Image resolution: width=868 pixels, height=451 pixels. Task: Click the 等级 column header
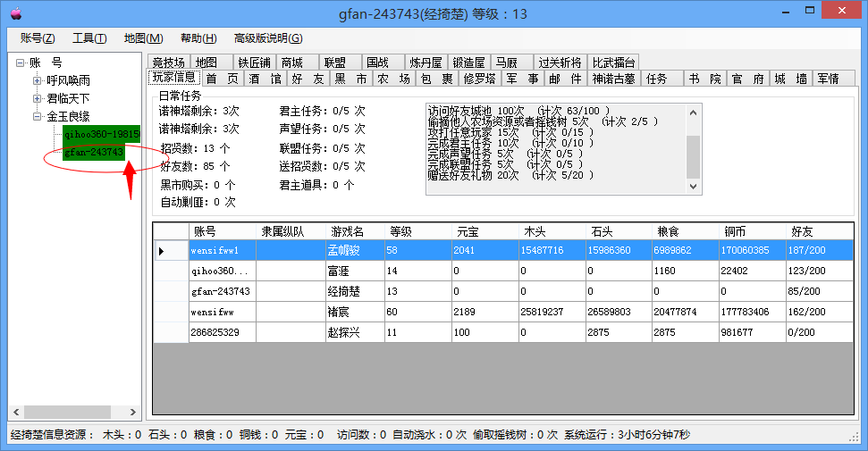pyautogui.click(x=400, y=231)
